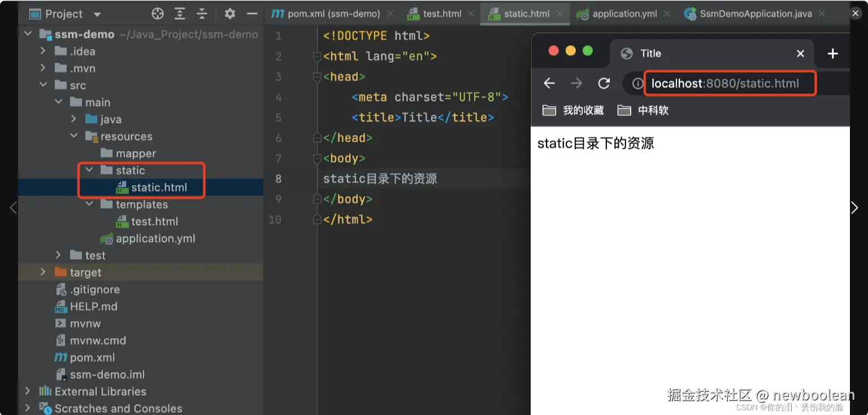The height and width of the screenshot is (415, 868).
Task: Click the locate/select opened file target icon
Action: click(158, 14)
